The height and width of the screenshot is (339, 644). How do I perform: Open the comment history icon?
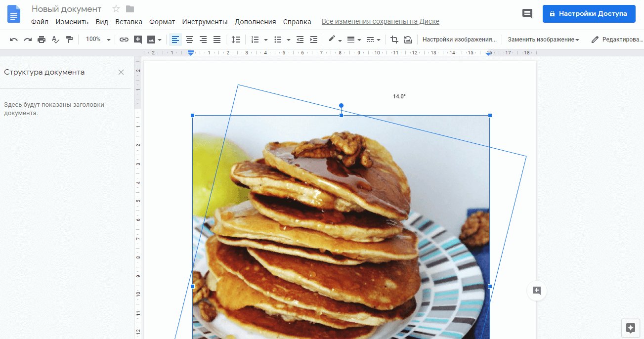click(x=527, y=14)
